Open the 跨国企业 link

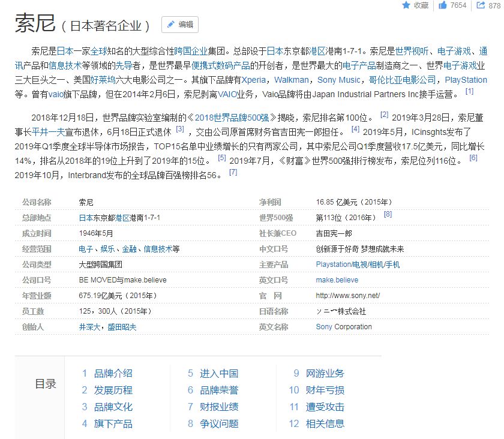[x=191, y=51]
